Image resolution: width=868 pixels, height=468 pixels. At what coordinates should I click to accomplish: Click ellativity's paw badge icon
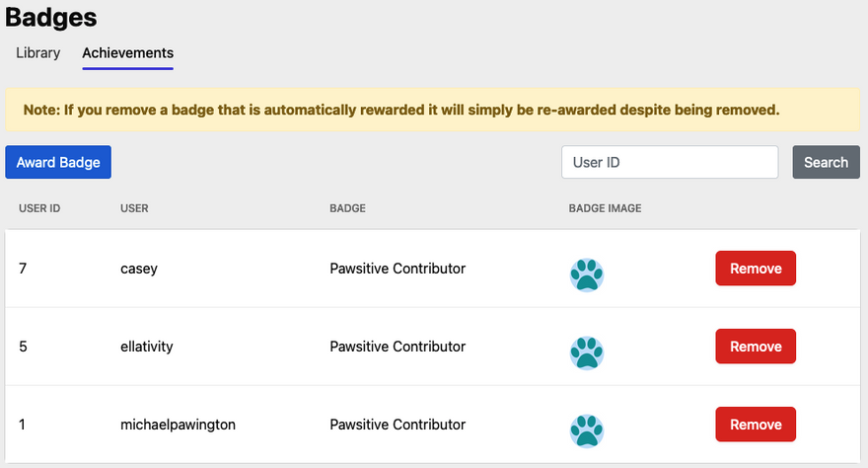coord(586,352)
